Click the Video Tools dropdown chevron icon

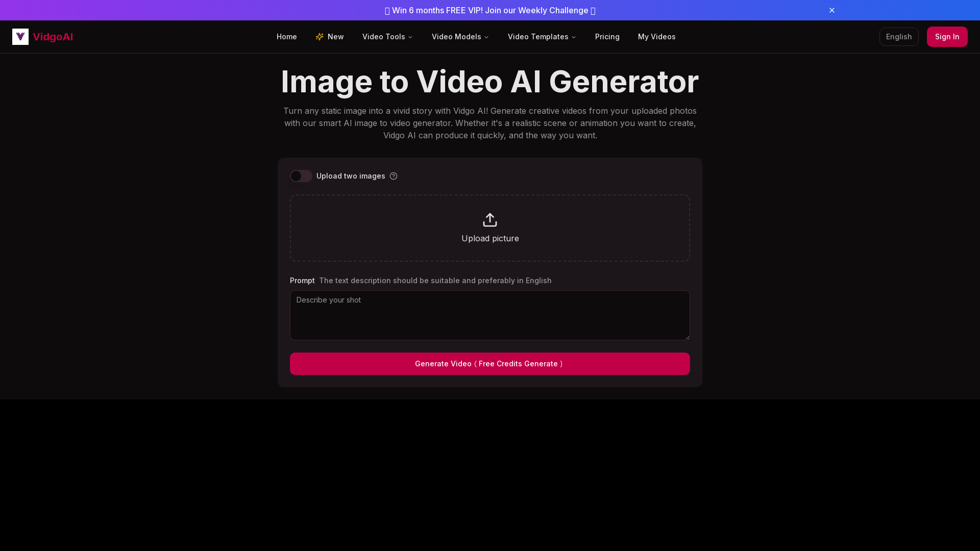(x=410, y=37)
